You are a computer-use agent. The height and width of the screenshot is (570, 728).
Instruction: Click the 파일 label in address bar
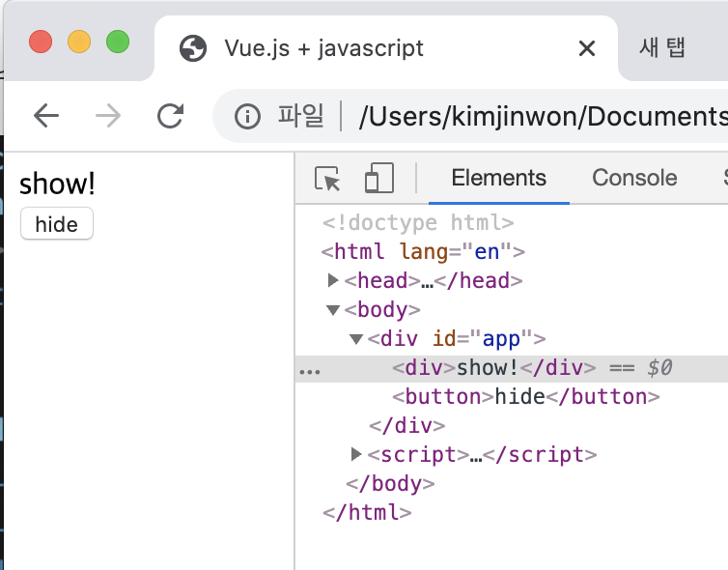300,116
